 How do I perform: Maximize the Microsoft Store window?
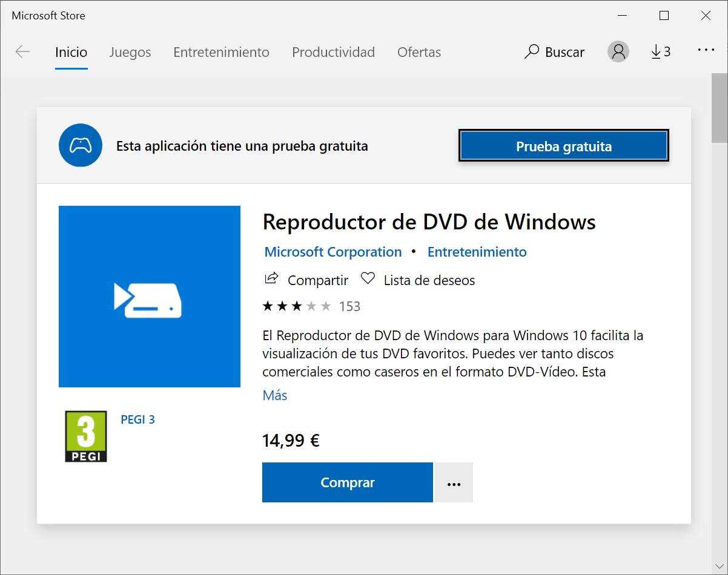click(x=664, y=16)
